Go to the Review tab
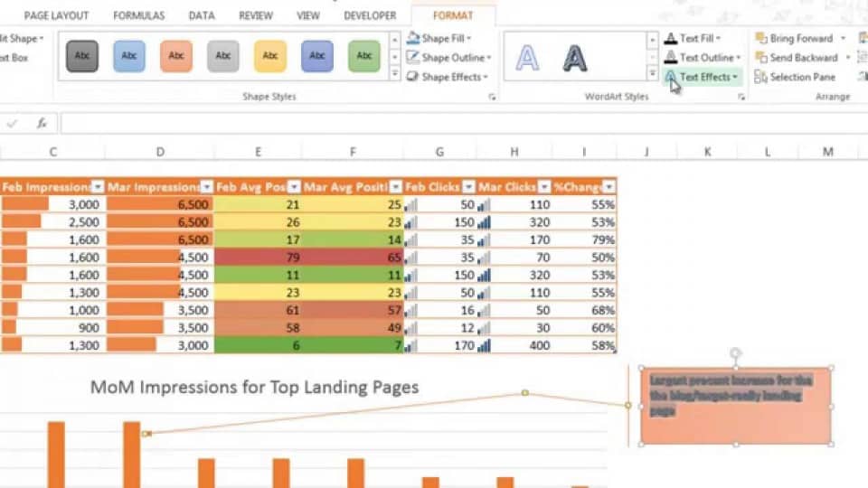The height and width of the screenshot is (488, 868). (256, 15)
